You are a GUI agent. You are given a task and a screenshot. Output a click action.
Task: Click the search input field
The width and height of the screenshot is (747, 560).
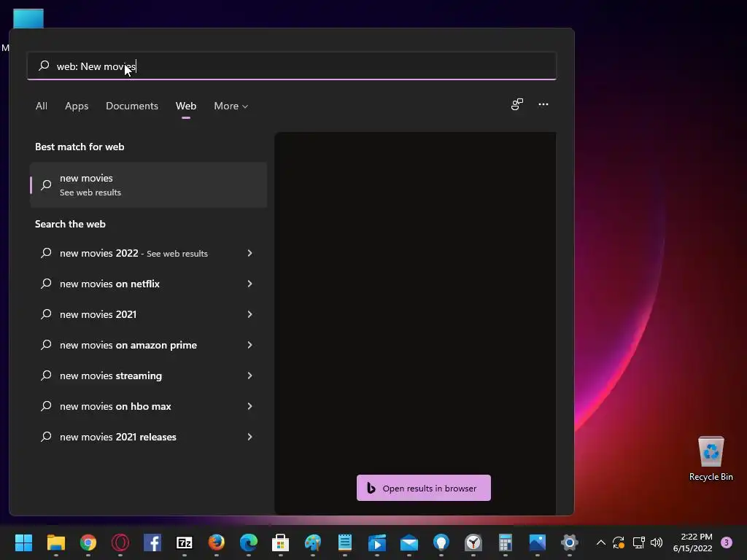[x=292, y=66]
